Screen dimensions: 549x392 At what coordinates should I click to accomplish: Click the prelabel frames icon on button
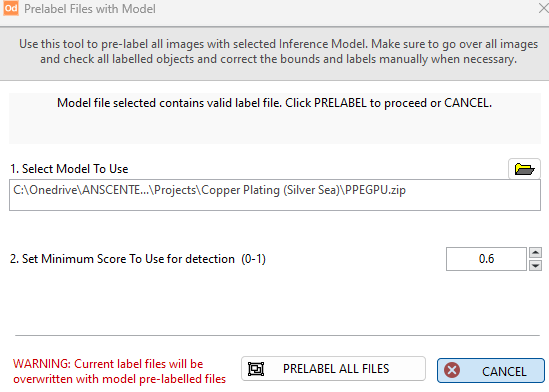click(x=256, y=369)
